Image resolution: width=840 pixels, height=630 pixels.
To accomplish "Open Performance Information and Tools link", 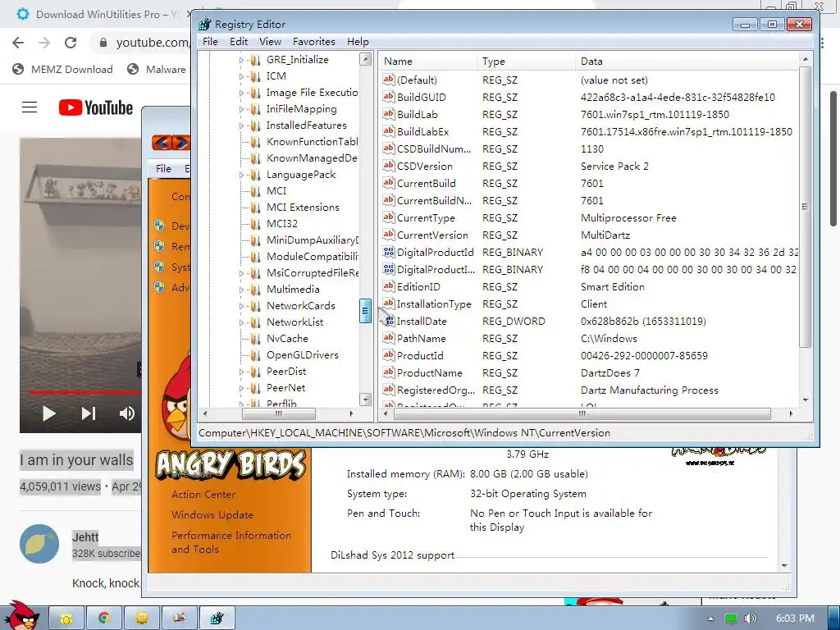I will pos(231,542).
